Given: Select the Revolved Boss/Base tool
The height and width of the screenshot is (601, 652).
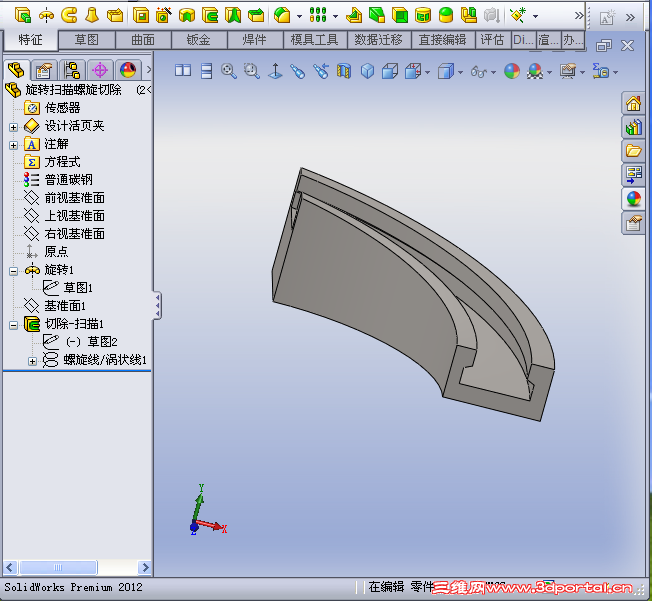Looking at the screenshot, I should pyautogui.click(x=46, y=15).
